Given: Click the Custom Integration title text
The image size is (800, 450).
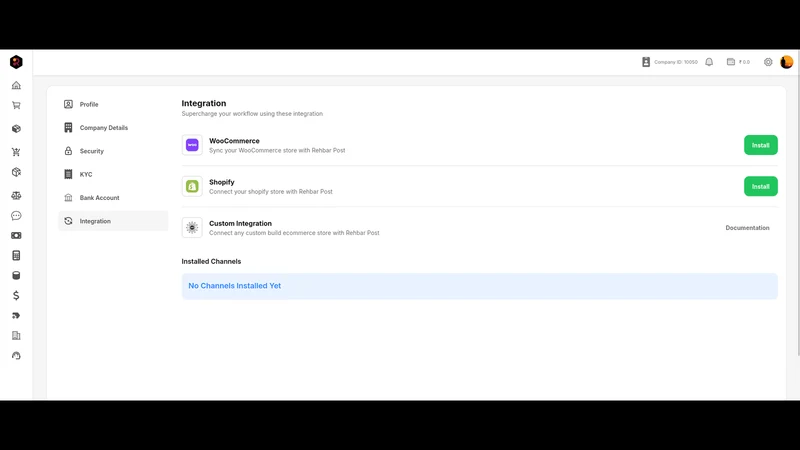Looking at the screenshot, I should (x=240, y=223).
